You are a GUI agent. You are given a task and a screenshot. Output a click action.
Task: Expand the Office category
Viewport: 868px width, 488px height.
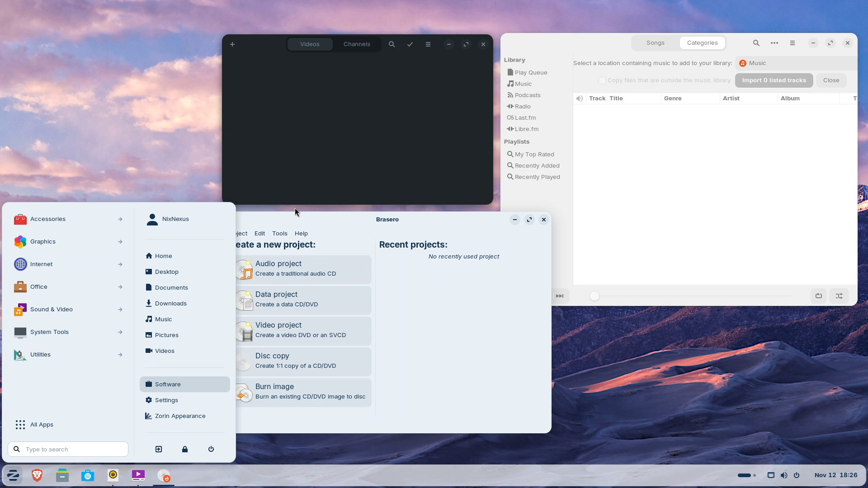(x=40, y=286)
